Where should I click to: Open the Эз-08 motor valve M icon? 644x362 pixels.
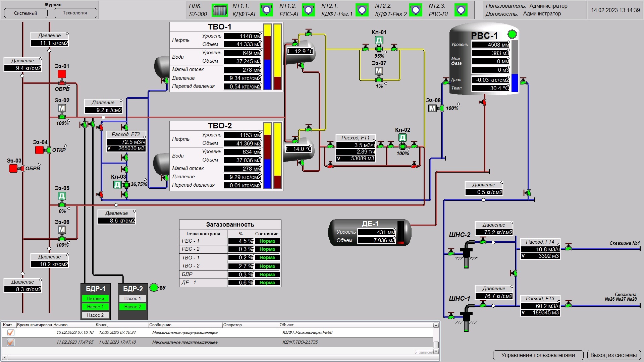pos(432,108)
